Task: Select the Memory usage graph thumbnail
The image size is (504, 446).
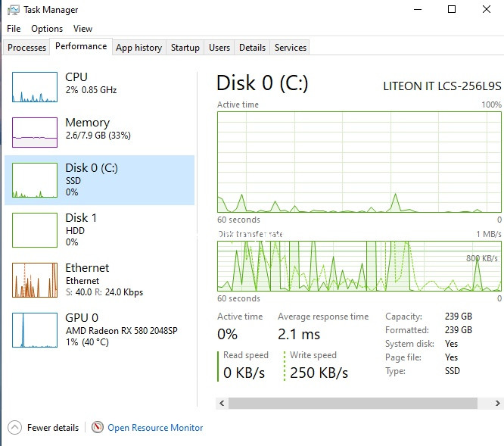Action: [x=35, y=133]
